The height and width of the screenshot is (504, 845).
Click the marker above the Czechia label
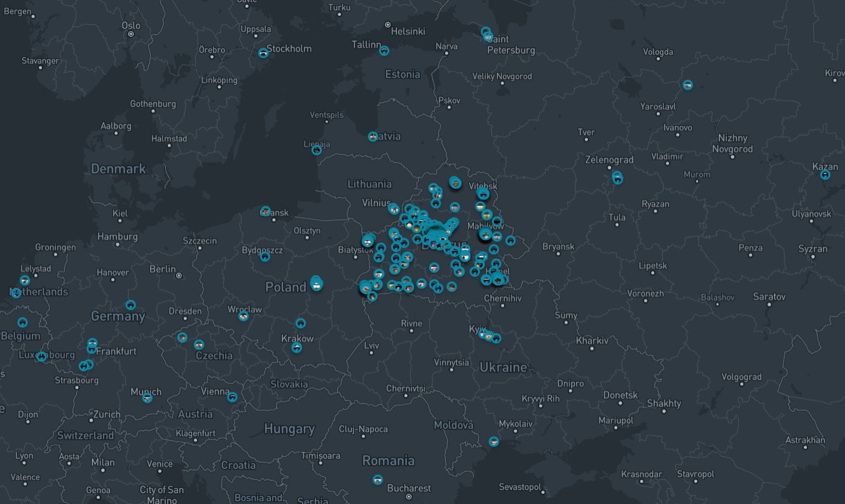click(x=199, y=344)
